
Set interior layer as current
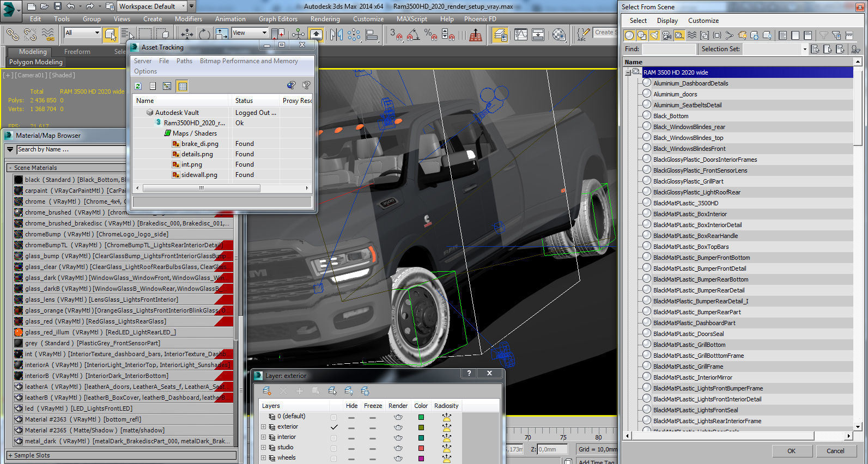333,437
